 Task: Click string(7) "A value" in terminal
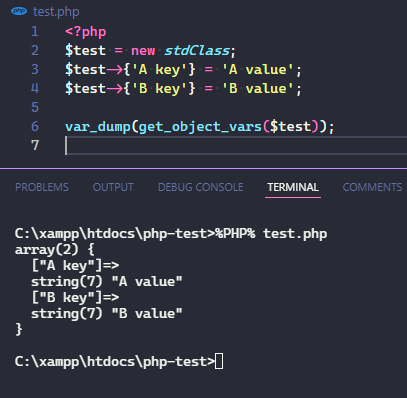[x=107, y=282]
